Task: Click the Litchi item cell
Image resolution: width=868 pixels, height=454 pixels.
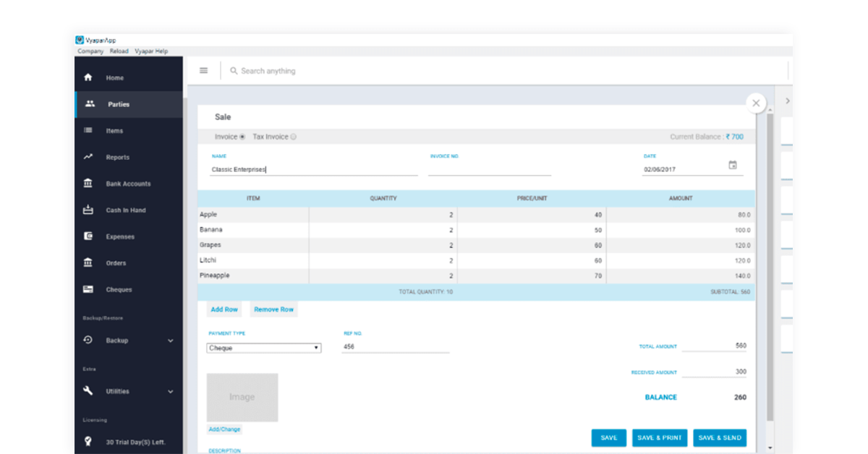Action: (253, 260)
